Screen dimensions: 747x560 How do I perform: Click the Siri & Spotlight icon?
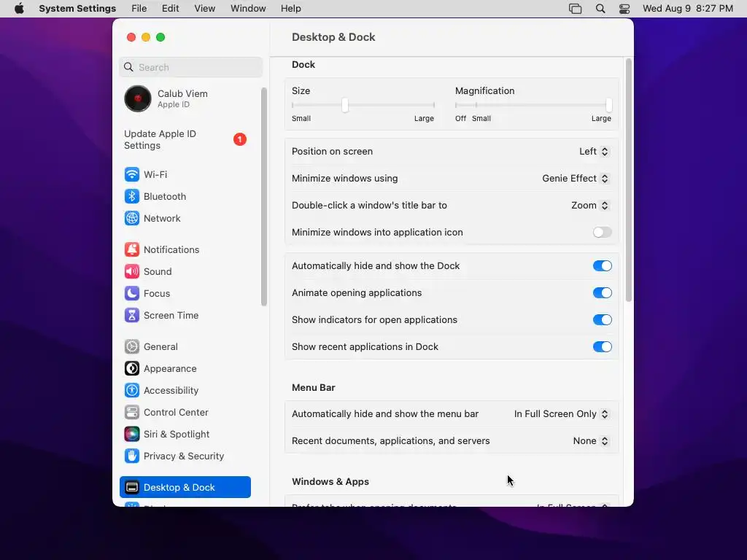(132, 435)
